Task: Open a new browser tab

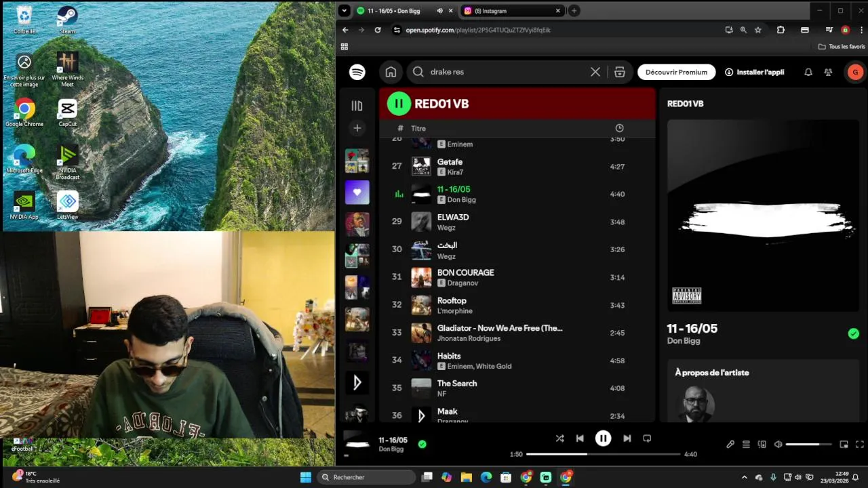Action: click(x=574, y=11)
